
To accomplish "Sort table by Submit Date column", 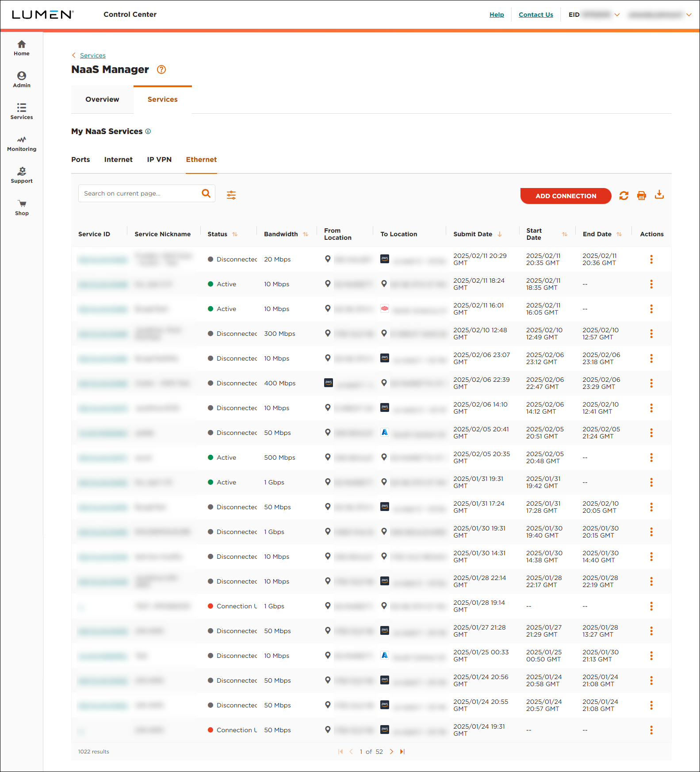I will [500, 234].
